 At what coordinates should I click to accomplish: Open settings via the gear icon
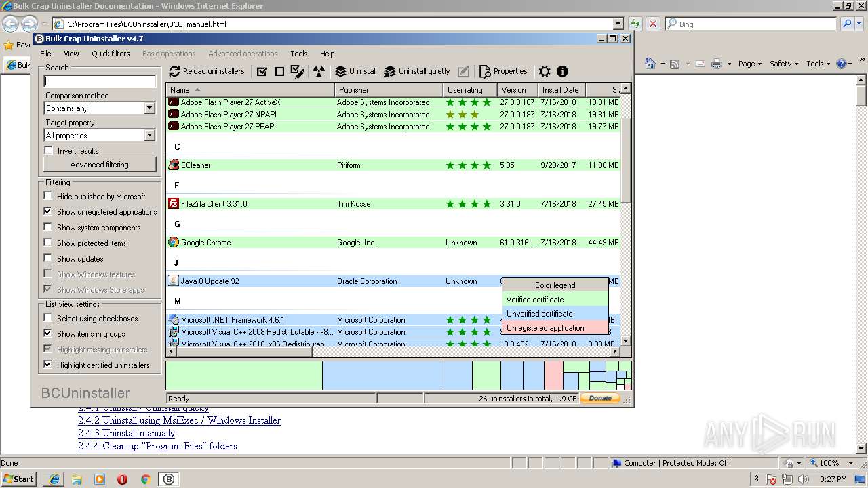[x=545, y=71]
